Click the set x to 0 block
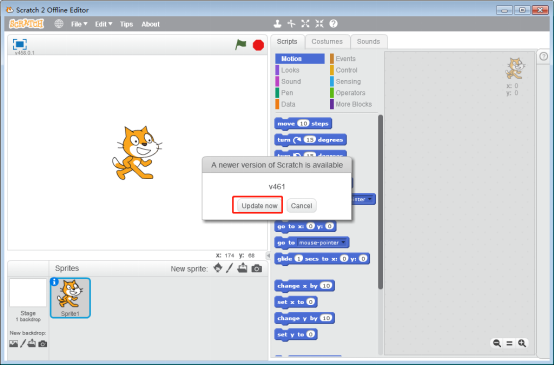The image size is (554, 365). click(x=296, y=302)
